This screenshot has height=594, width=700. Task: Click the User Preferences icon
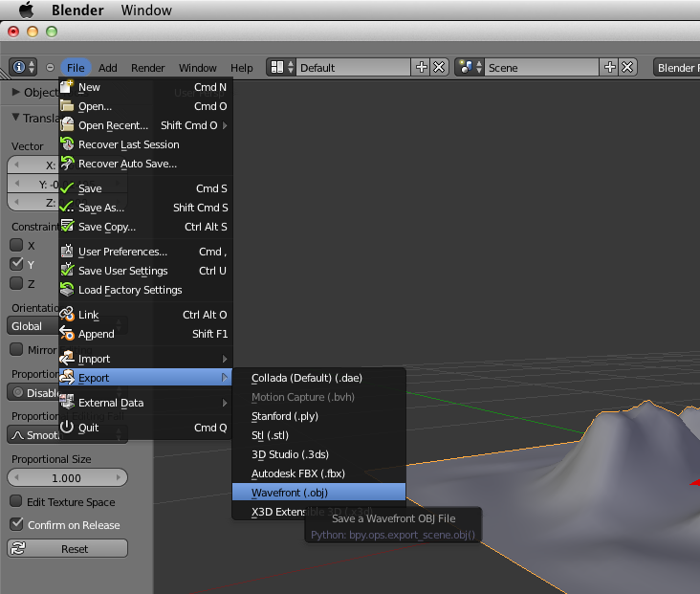tap(67, 251)
